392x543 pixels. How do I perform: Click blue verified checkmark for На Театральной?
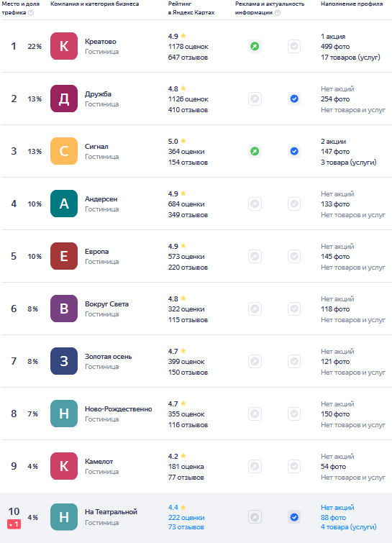[294, 517]
